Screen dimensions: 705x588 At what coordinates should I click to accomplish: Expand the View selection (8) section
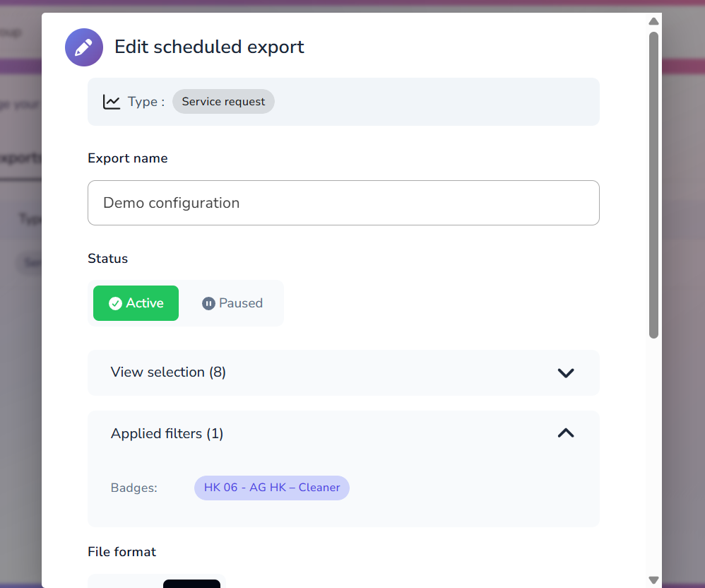(x=343, y=372)
